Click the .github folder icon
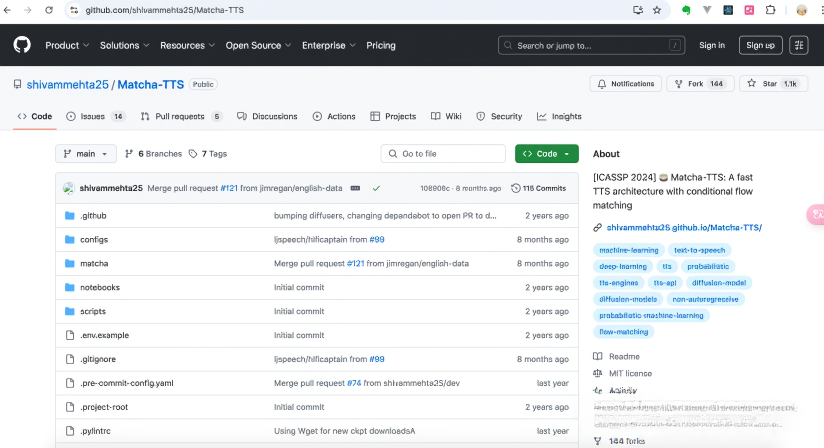This screenshot has height=448, width=824. tap(70, 216)
